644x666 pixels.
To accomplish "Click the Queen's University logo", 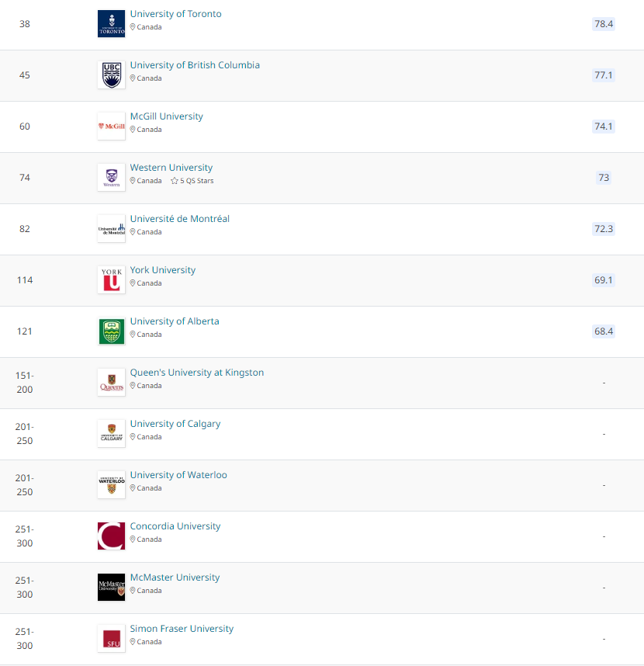I will [x=111, y=383].
